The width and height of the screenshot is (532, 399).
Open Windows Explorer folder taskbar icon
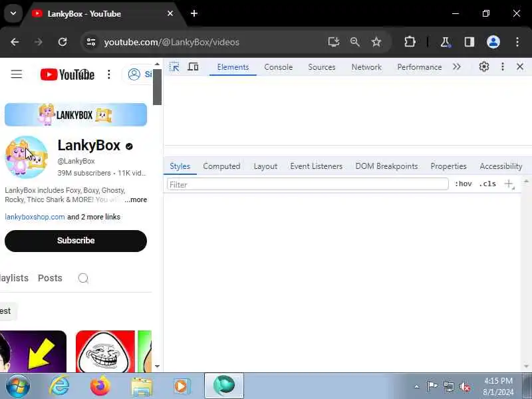142,386
